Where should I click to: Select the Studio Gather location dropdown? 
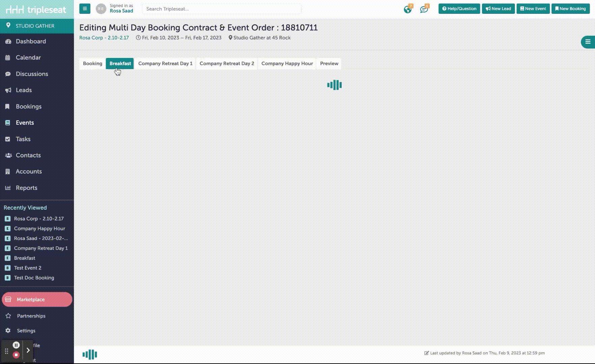pos(35,26)
